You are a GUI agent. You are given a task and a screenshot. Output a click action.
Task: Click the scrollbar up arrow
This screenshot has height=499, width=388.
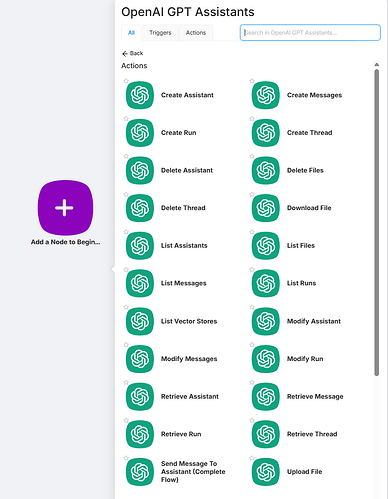[377, 64]
